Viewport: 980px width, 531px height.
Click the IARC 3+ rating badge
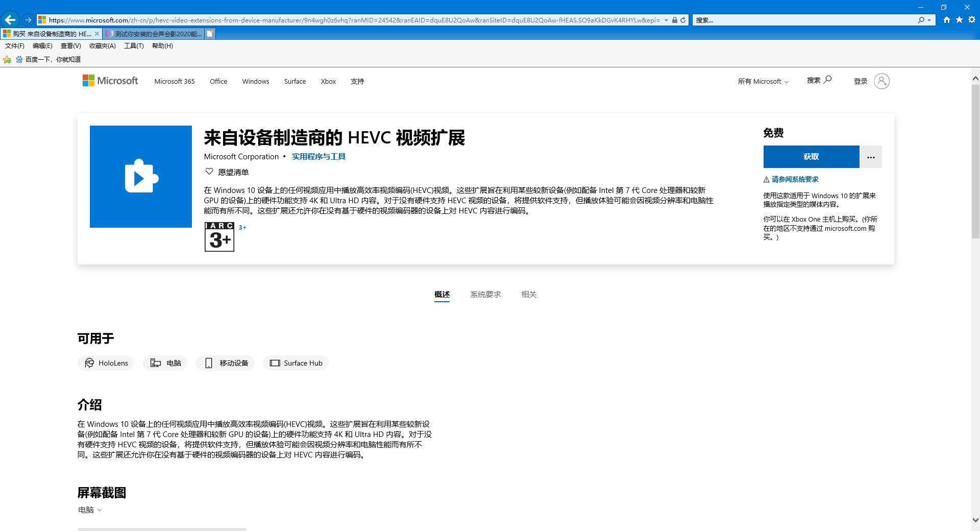pos(219,237)
